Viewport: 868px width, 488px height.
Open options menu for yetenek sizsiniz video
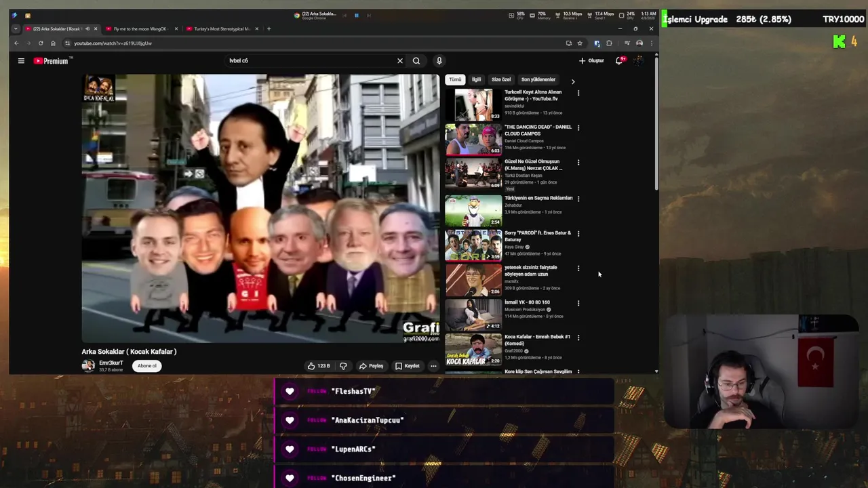[578, 268]
